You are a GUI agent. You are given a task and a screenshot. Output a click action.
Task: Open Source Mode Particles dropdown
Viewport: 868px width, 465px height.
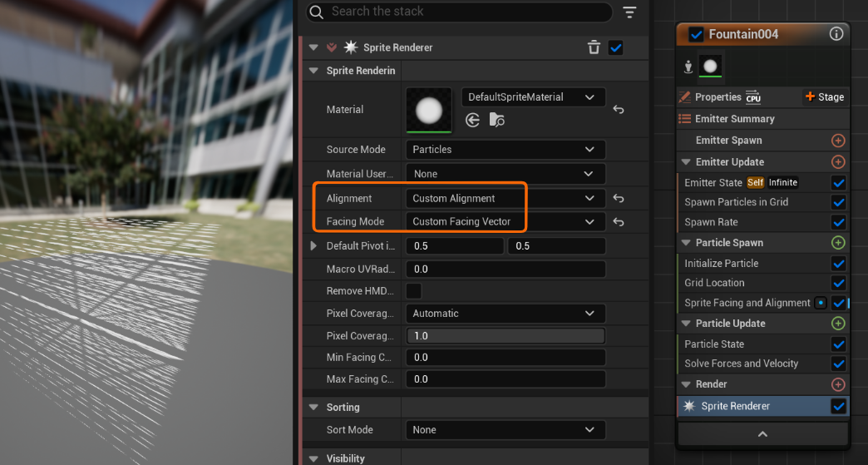tap(506, 150)
